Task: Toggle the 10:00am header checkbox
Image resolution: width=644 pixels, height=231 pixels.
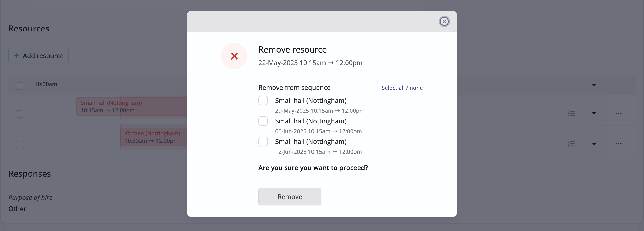Action: pyautogui.click(x=19, y=86)
